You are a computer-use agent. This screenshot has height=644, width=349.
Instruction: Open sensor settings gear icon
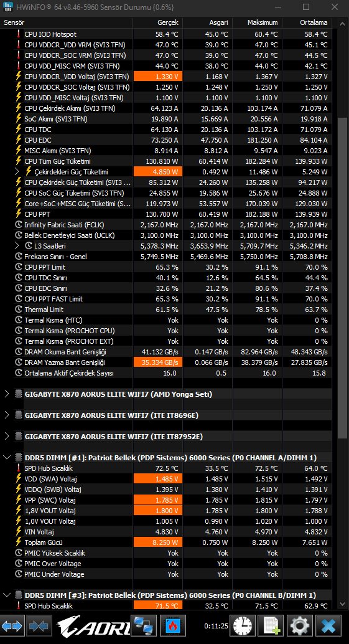[299, 626]
